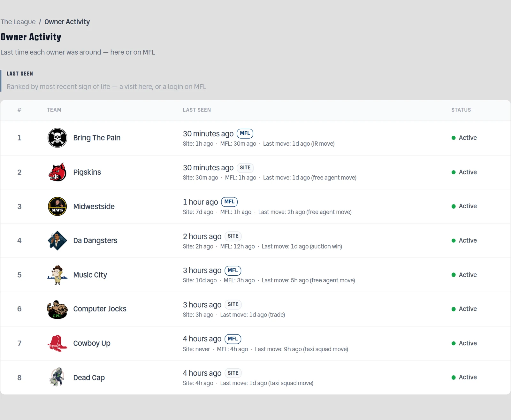Click the SITE badge in Pigskins row
This screenshot has height=420, width=511.
(x=245, y=168)
